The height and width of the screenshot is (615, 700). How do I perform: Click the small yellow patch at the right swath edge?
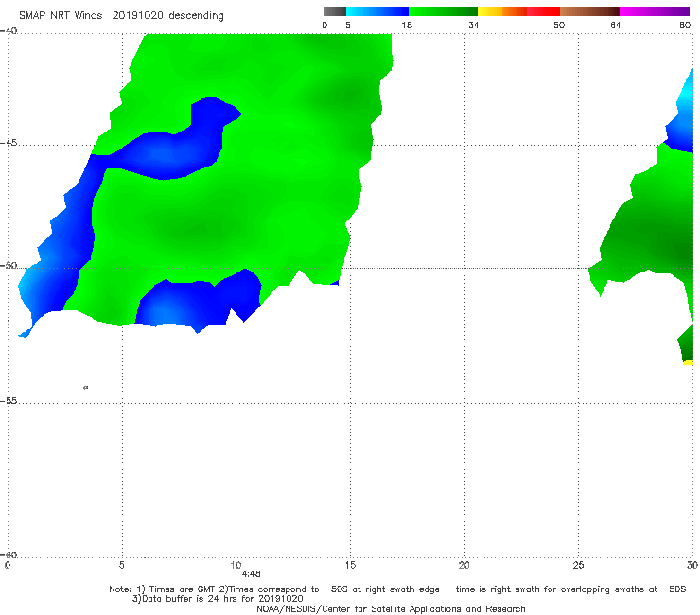[688, 362]
